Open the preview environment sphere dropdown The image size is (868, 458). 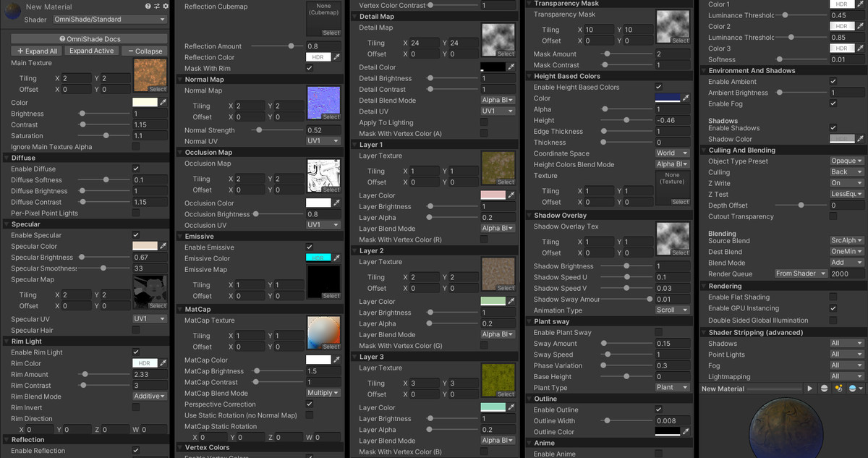point(854,389)
